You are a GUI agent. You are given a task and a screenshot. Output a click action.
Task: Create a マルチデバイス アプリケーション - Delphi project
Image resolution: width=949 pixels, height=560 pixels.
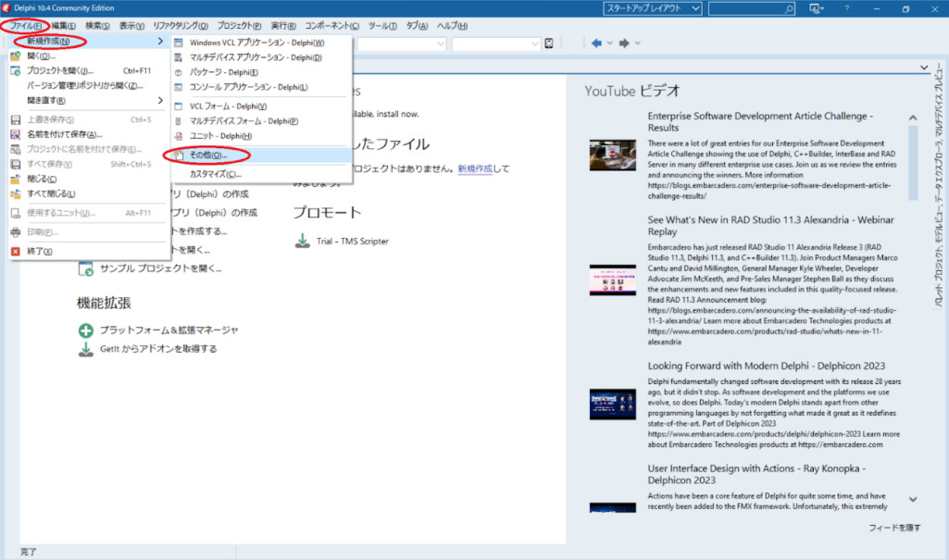(261, 57)
